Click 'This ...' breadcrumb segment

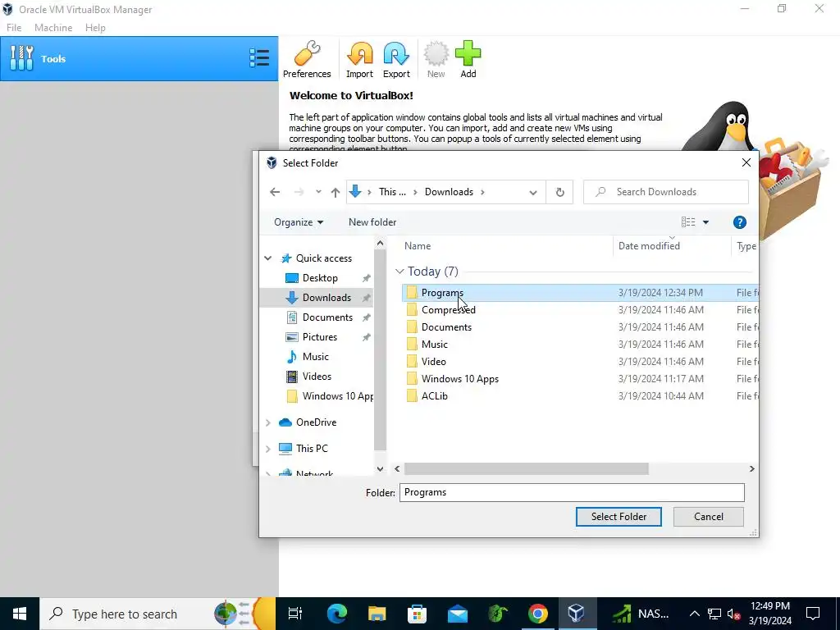[x=392, y=192]
